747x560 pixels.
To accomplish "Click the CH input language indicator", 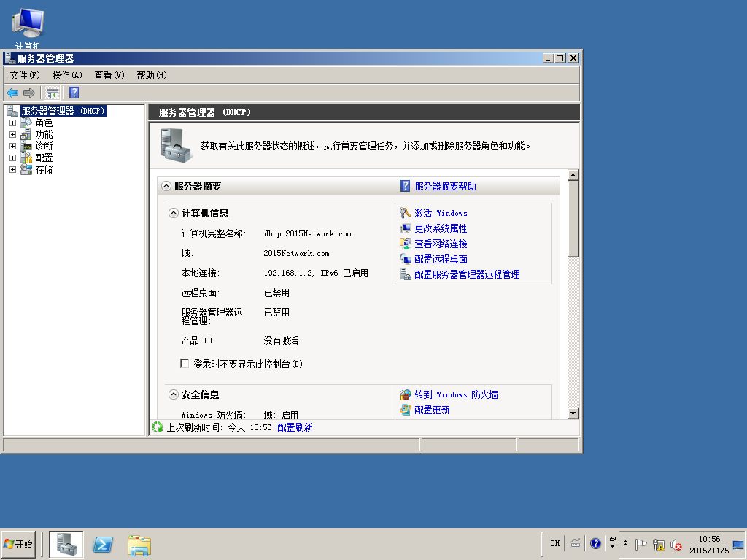I will tap(555, 543).
